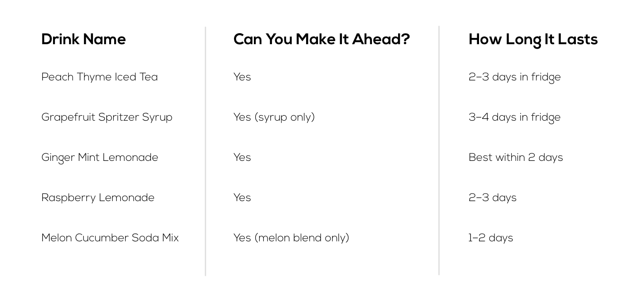
Task: Click the divider before How Long It Lasts
Action: (439, 150)
